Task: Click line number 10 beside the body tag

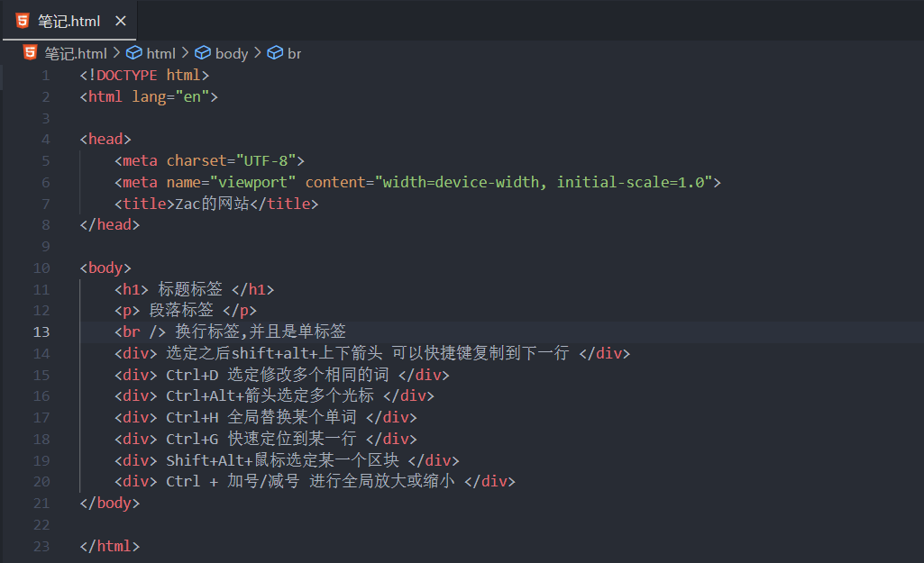Action: click(x=41, y=268)
